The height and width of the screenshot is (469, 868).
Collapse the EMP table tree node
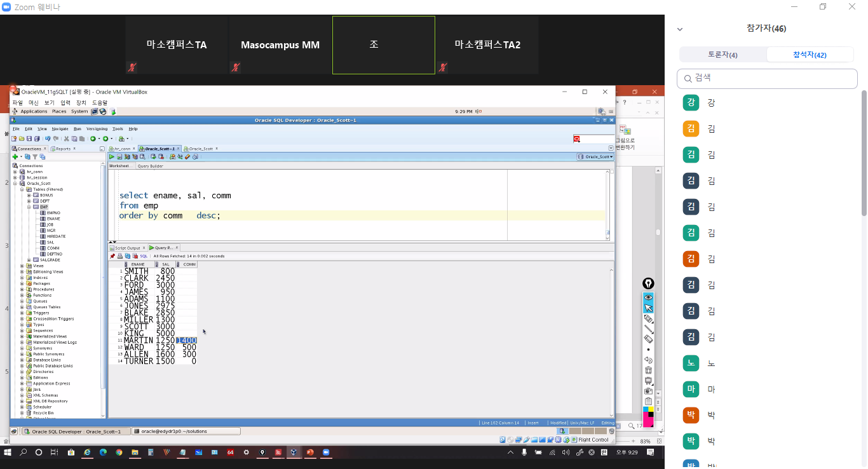[29, 207]
